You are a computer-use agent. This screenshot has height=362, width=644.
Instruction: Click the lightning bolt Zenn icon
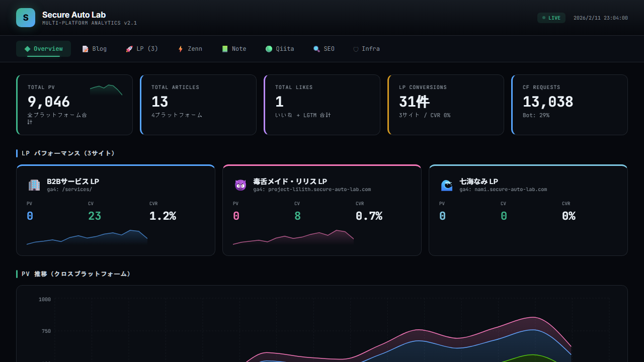click(x=181, y=49)
